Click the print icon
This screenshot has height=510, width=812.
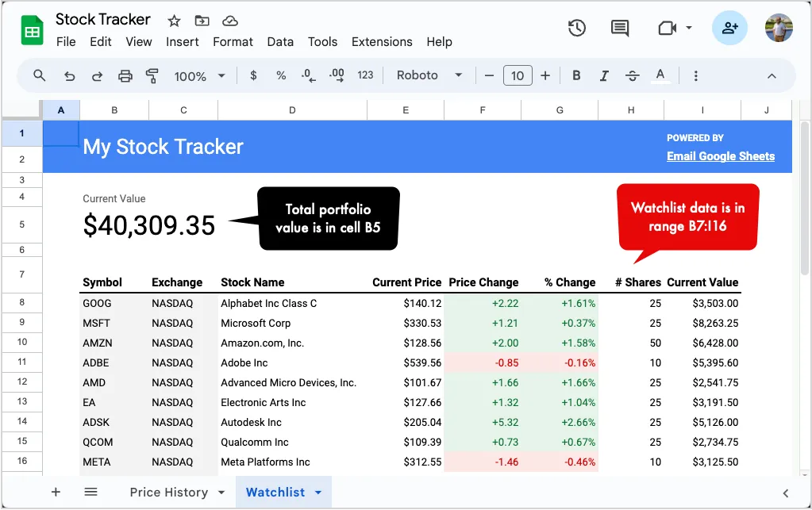click(x=125, y=75)
